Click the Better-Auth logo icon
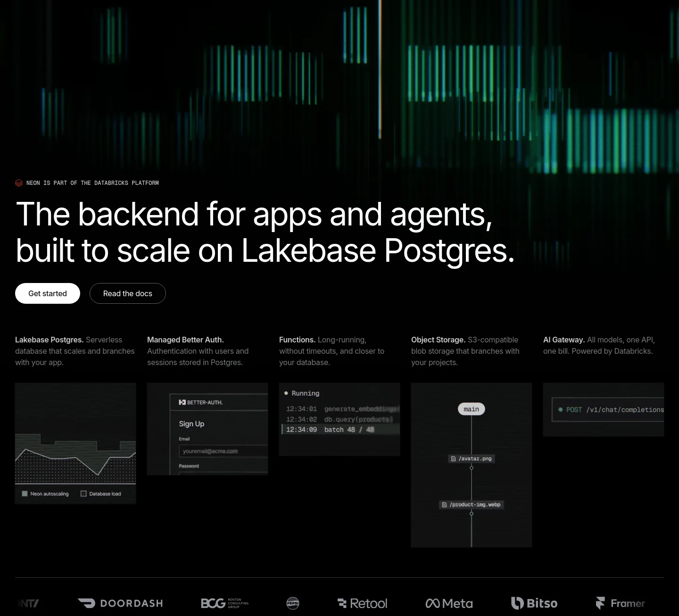The width and height of the screenshot is (679, 616). click(182, 402)
